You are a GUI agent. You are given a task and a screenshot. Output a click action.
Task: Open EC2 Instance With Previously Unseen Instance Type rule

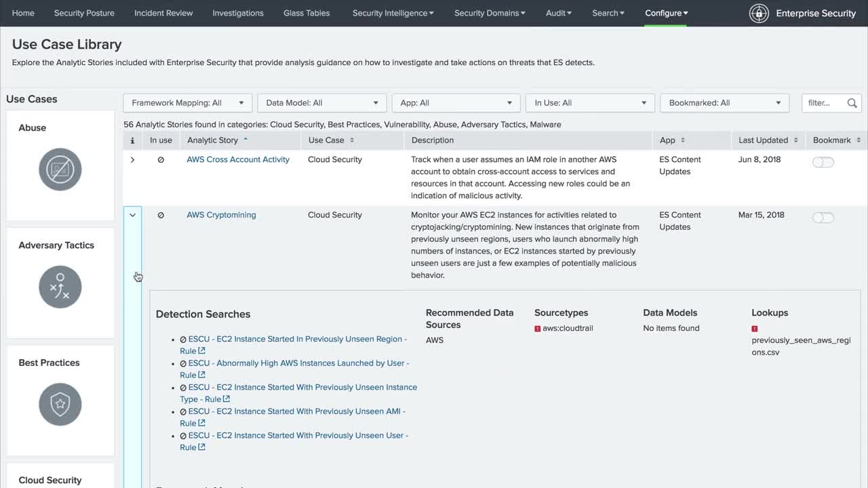coord(298,393)
